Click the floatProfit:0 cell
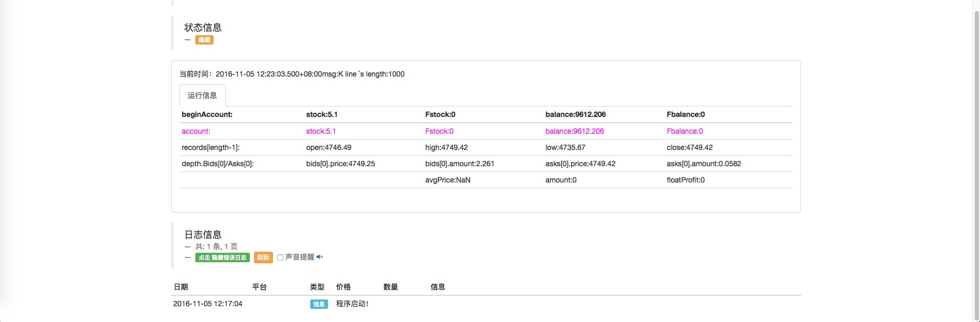This screenshot has width=980, height=322. coord(686,180)
